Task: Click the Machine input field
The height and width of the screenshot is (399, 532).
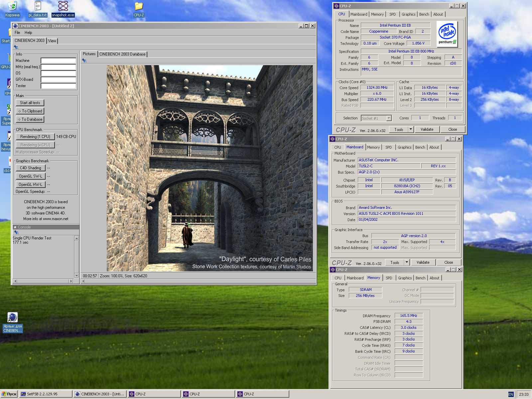Action: tap(59, 61)
